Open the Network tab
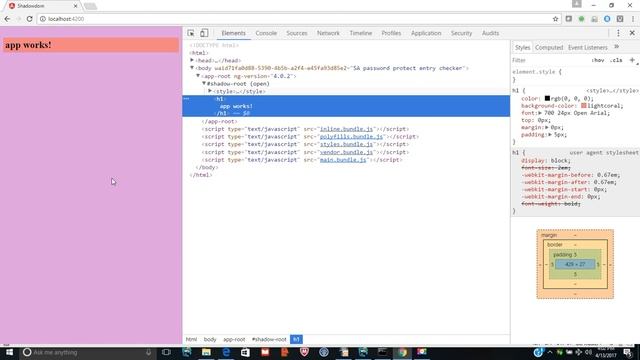The image size is (640, 360). 328,33
